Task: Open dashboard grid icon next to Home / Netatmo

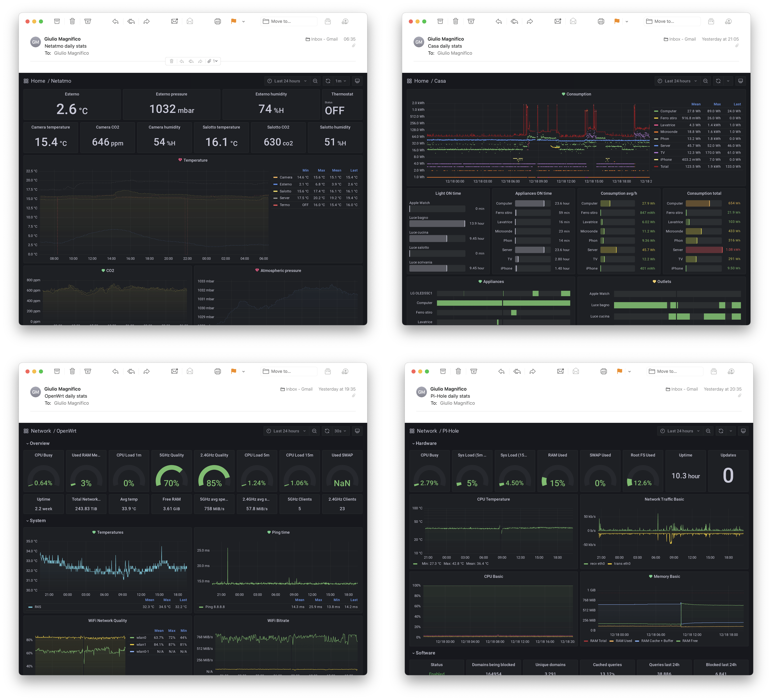Action: [x=26, y=81]
